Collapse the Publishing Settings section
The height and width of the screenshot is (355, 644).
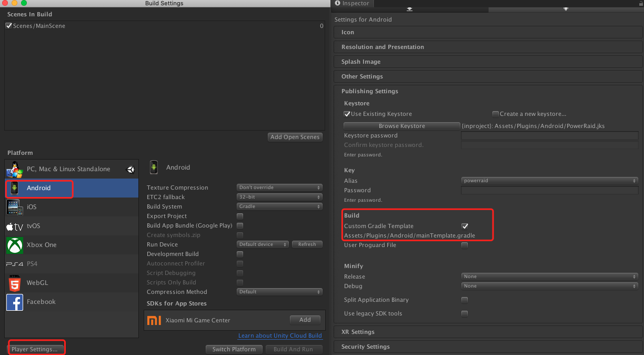tap(488, 91)
